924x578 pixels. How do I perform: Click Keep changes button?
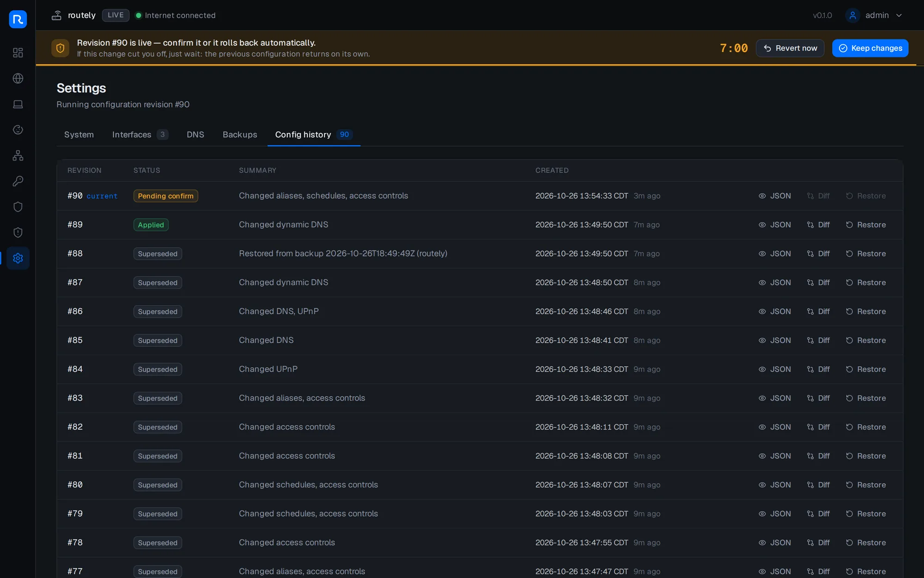870,48
